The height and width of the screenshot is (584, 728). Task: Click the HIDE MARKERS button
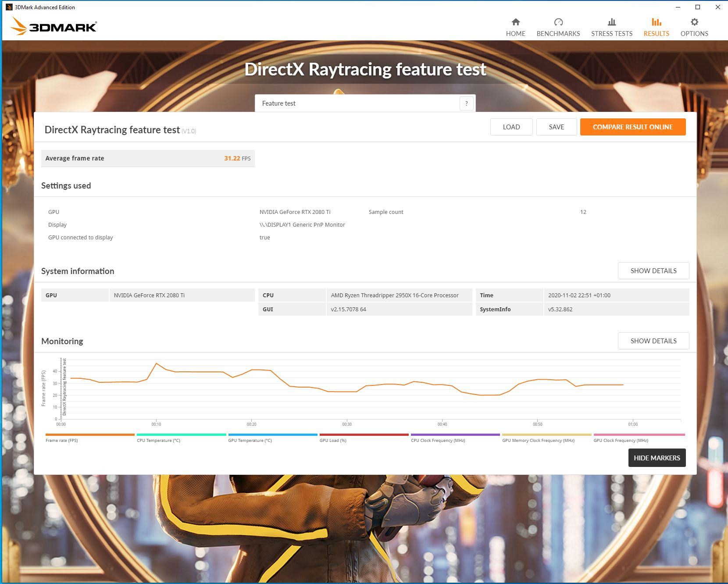pyautogui.click(x=657, y=458)
